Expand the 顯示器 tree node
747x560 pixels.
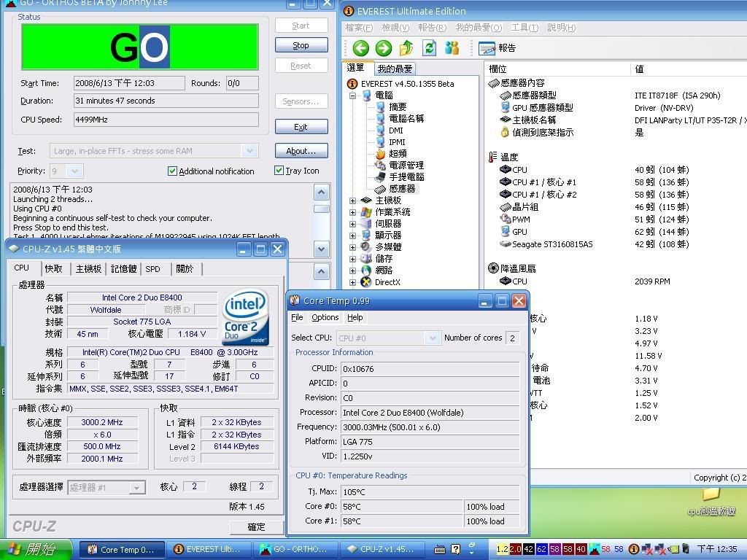coord(352,236)
